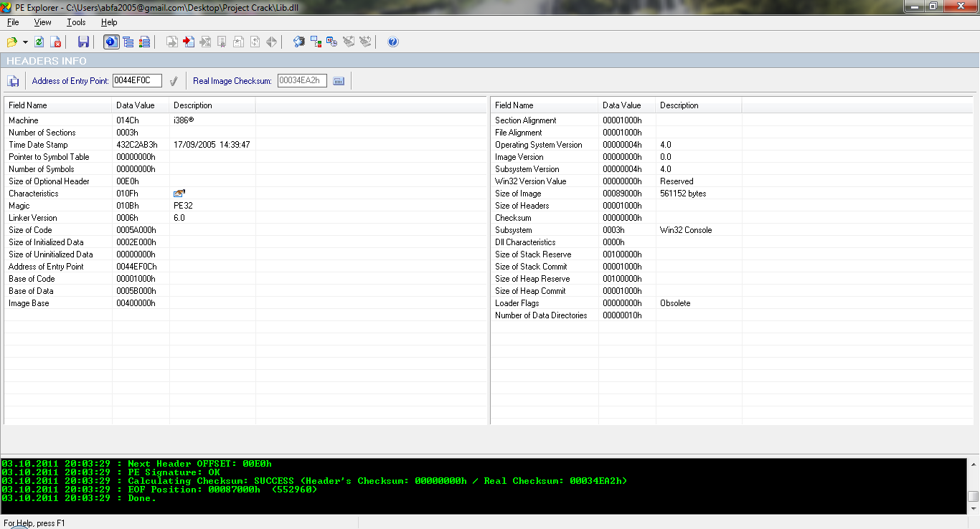980x529 pixels.
Task: Click the grey page-with-arrow toolbar icon
Action: click(x=172, y=42)
